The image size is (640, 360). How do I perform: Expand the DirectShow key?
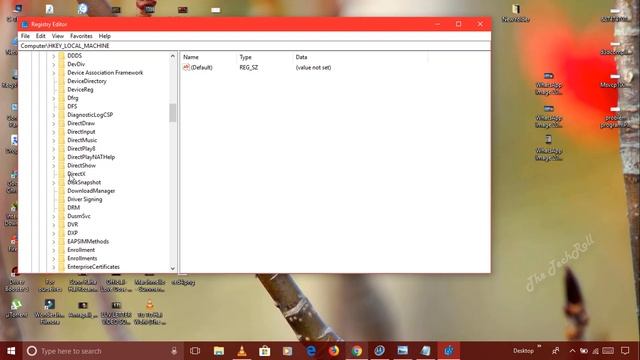[x=53, y=166]
